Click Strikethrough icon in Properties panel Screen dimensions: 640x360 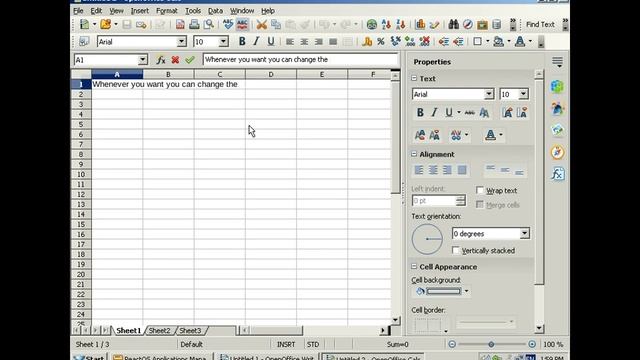click(x=470, y=113)
